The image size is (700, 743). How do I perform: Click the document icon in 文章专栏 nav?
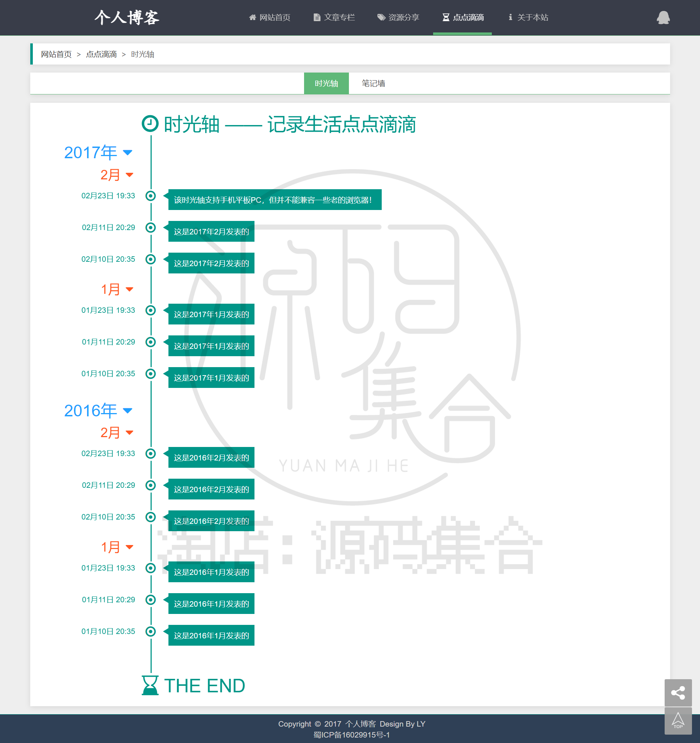(317, 17)
